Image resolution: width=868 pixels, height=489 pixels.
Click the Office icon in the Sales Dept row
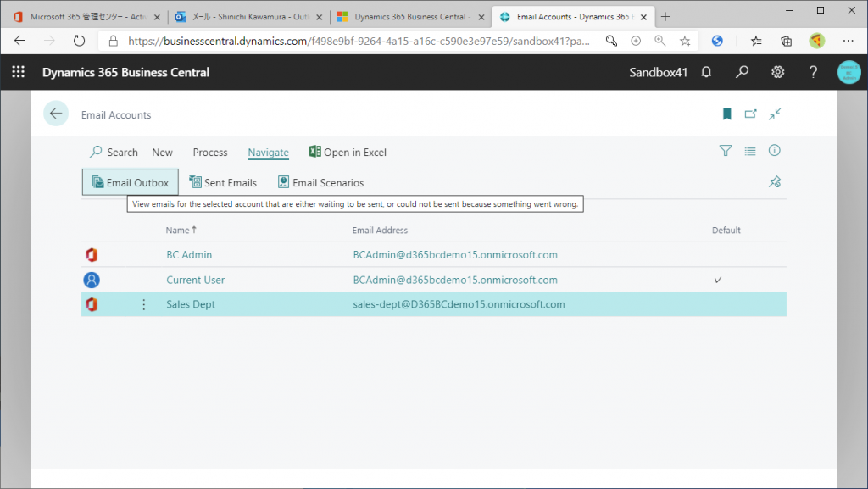(92, 304)
